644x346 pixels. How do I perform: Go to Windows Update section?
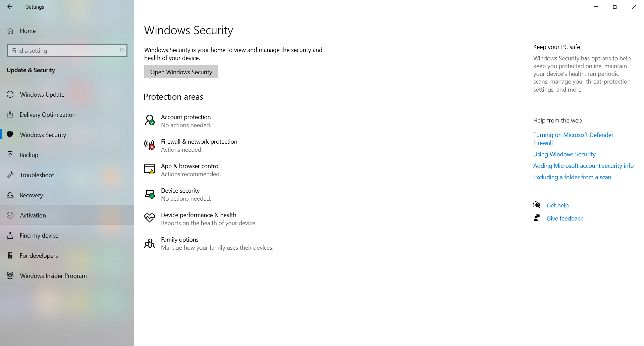click(42, 95)
